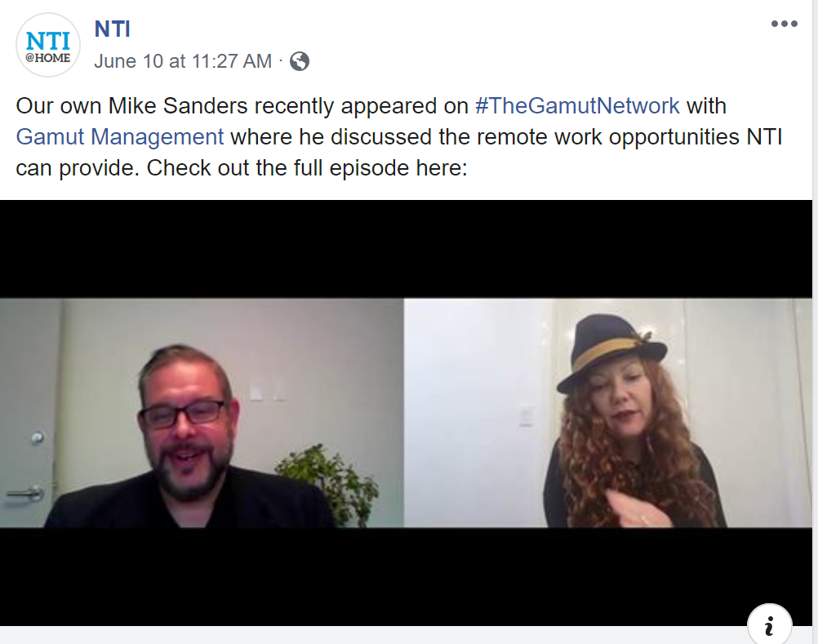This screenshot has height=644, width=818.
Task: Click the door handle in the left video frame
Action: [24, 495]
